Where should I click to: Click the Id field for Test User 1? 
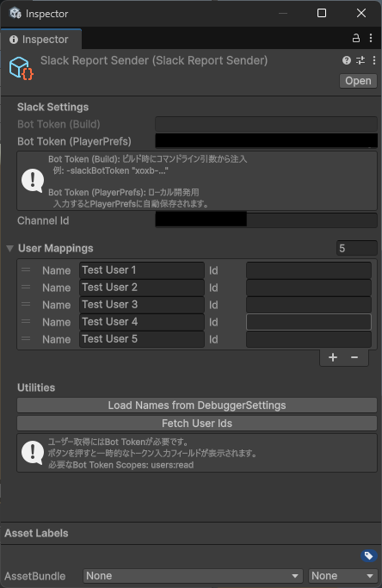[x=309, y=270]
